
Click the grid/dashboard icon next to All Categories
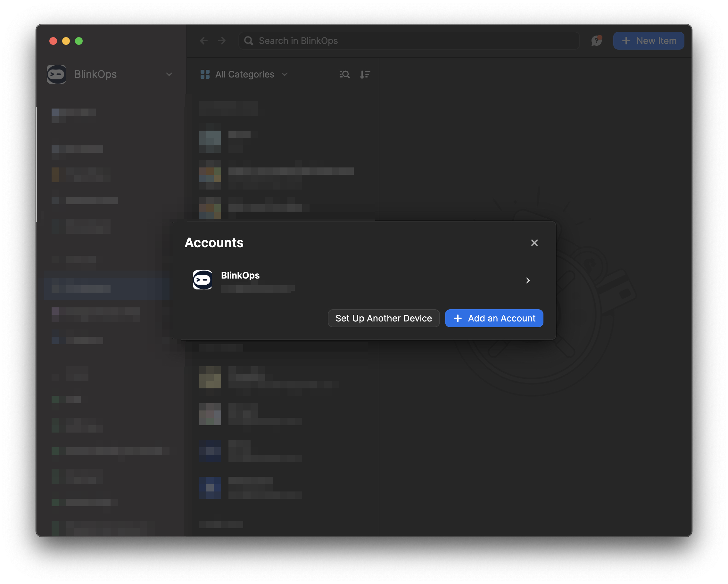click(205, 74)
